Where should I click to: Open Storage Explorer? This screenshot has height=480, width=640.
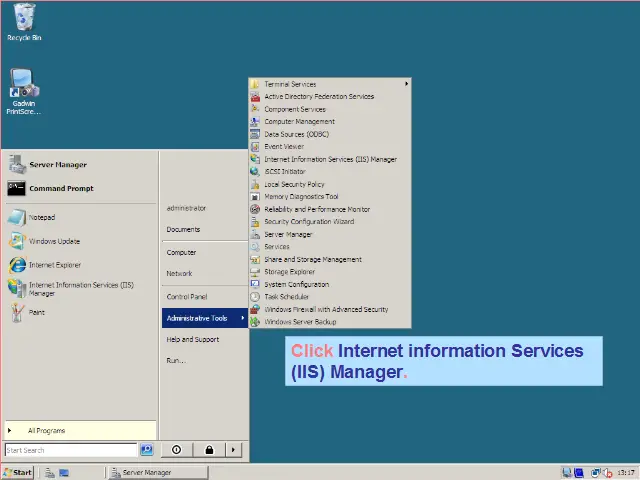point(330,272)
